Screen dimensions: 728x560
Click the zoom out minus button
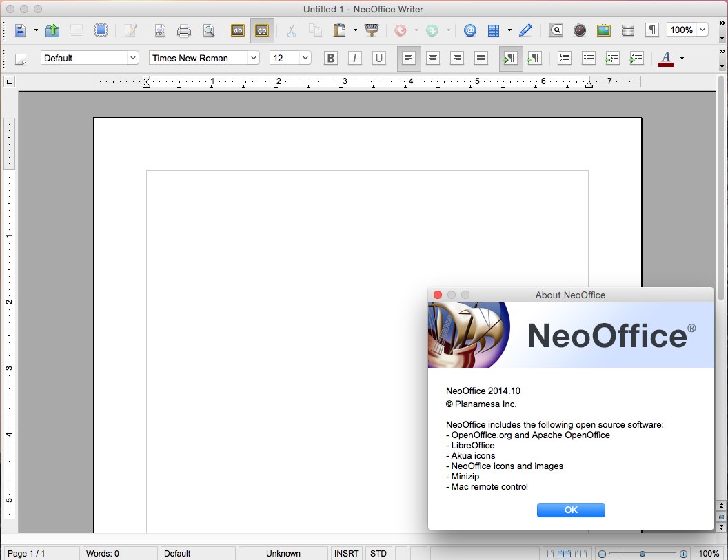pyautogui.click(x=602, y=554)
